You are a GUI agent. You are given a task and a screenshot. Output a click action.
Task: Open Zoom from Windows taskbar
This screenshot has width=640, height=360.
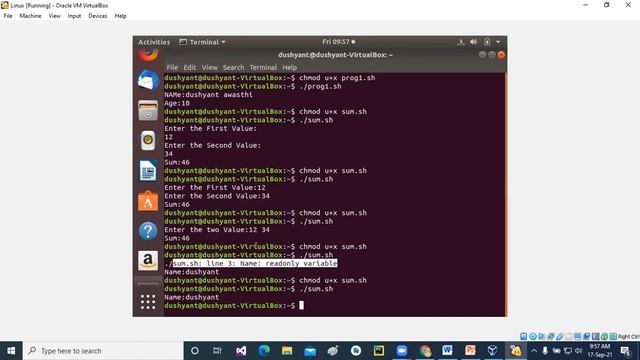click(x=402, y=351)
